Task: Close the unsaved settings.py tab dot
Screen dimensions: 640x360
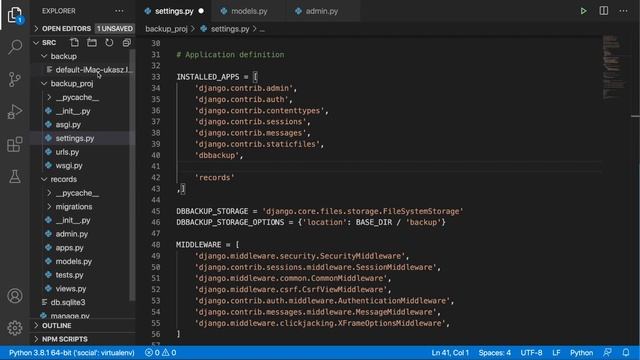Action: tap(201, 11)
